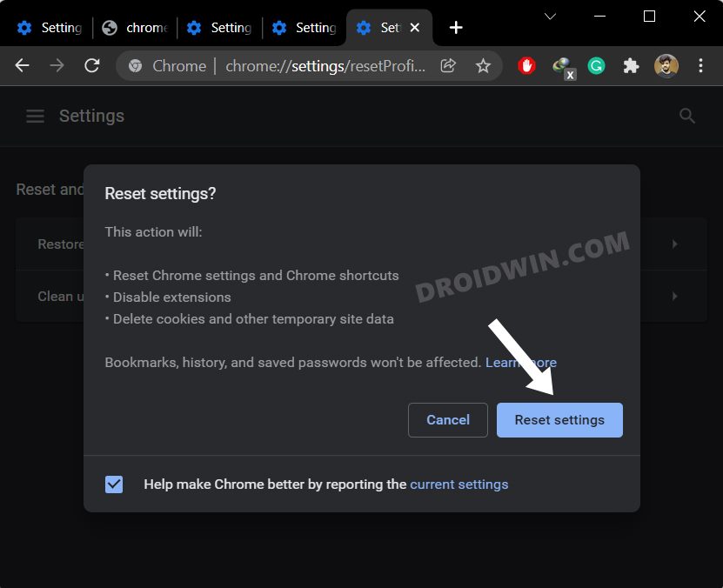723x588 pixels.
Task: Open the Extensions puzzle-piece menu
Action: click(x=631, y=65)
